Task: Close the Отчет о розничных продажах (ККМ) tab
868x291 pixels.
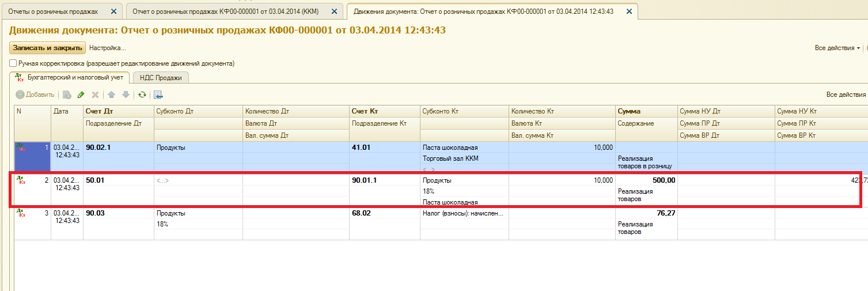Action: [x=335, y=12]
